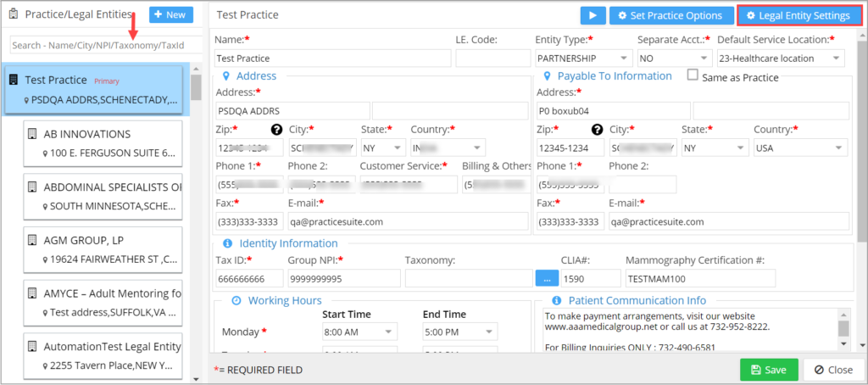
Task: Click the Address section pin icon
Action: tap(225, 75)
